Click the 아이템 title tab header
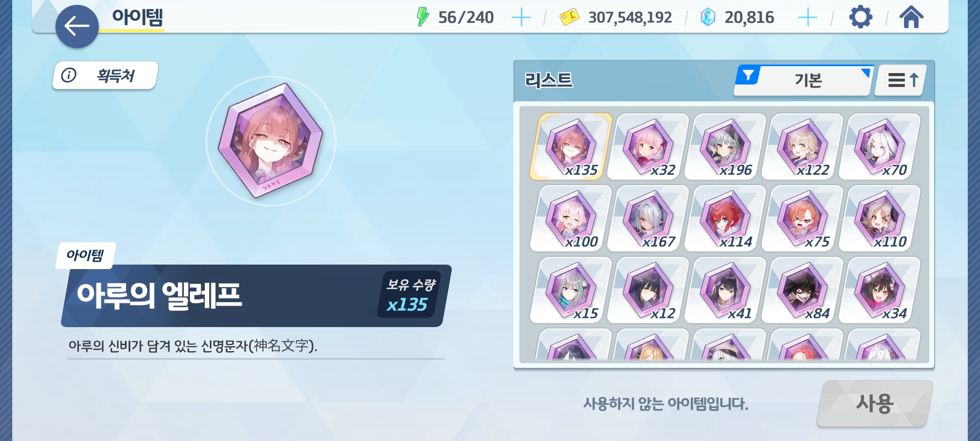Screen dimensions: 980x441 [138, 17]
